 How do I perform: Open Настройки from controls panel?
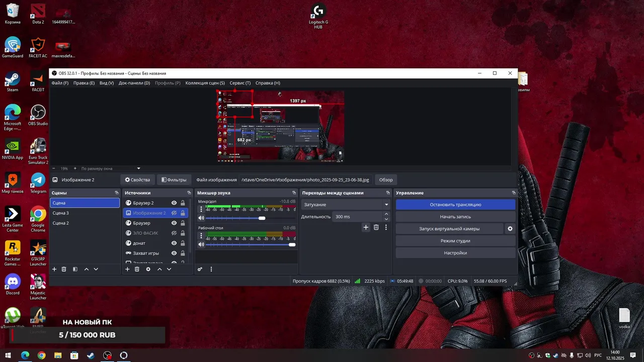tap(455, 253)
